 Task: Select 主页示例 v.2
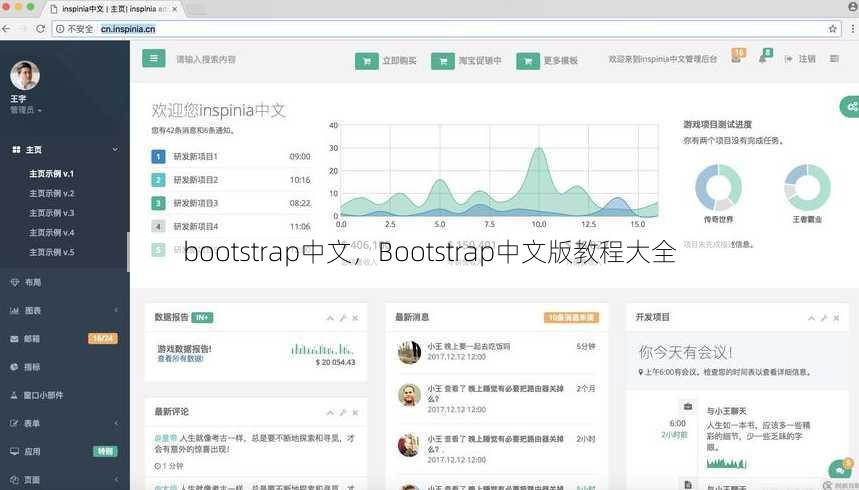point(51,193)
